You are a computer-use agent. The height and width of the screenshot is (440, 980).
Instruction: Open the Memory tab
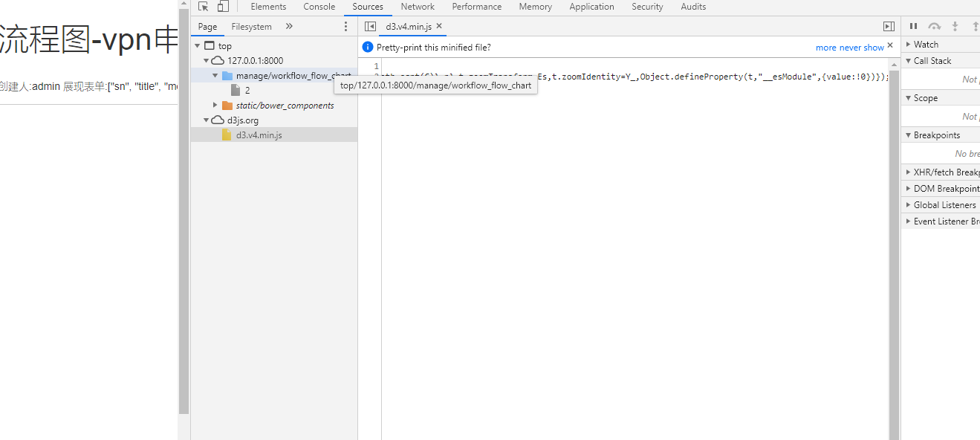click(x=536, y=7)
